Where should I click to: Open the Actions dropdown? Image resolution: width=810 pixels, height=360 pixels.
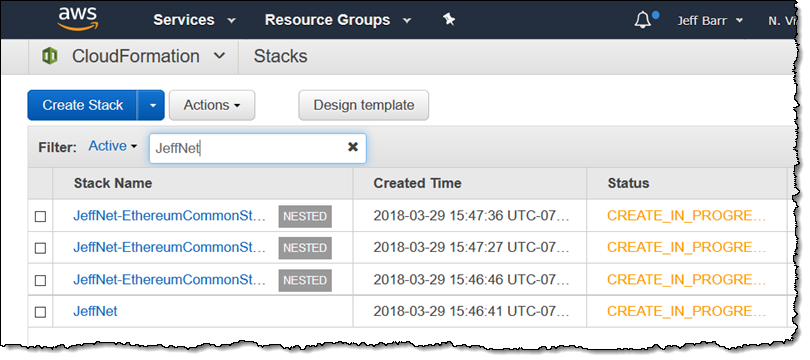(x=212, y=105)
